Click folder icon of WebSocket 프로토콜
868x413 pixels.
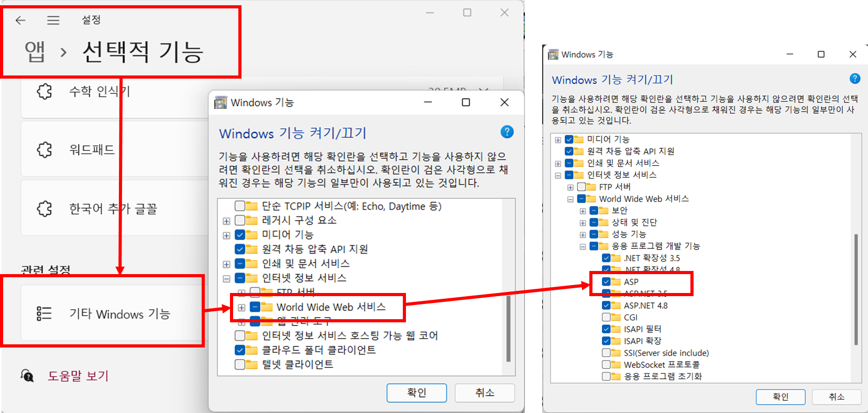coord(616,364)
